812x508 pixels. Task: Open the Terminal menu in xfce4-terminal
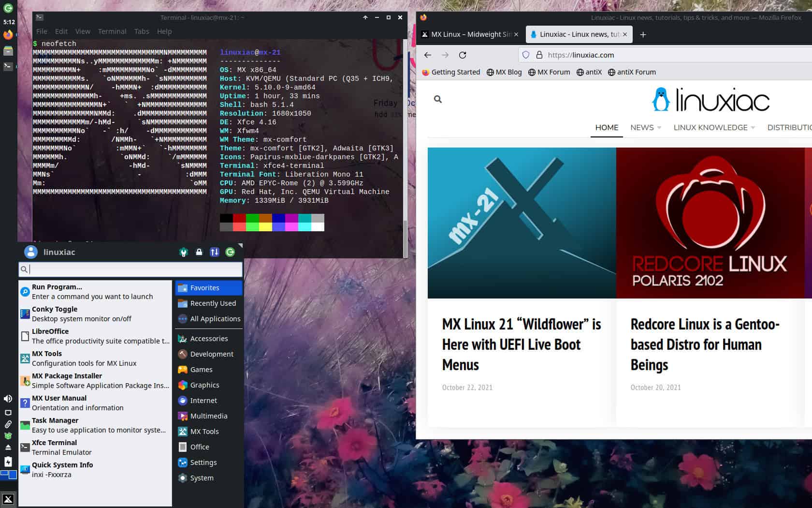pos(112,31)
